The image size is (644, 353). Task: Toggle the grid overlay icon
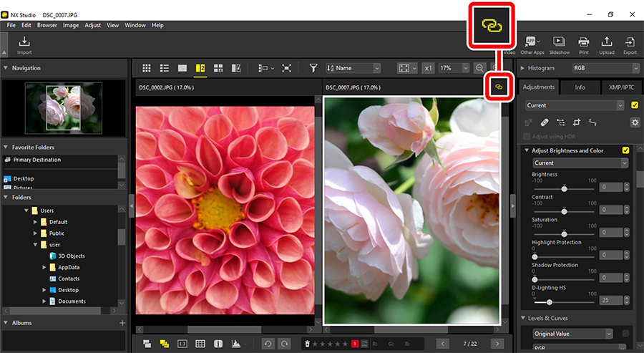tap(200, 344)
